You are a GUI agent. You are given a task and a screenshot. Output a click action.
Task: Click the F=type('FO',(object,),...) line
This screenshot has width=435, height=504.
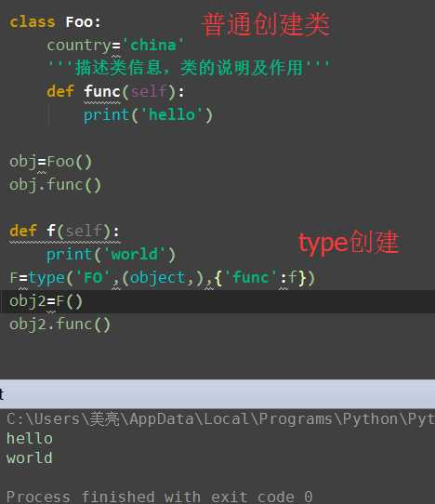click(163, 278)
